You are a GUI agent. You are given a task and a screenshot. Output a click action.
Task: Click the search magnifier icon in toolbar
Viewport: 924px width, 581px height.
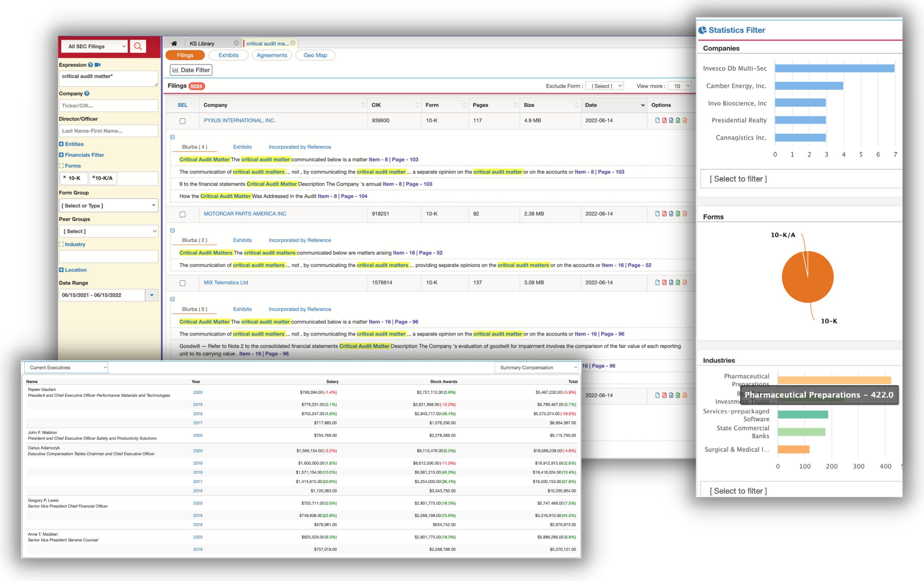click(137, 46)
